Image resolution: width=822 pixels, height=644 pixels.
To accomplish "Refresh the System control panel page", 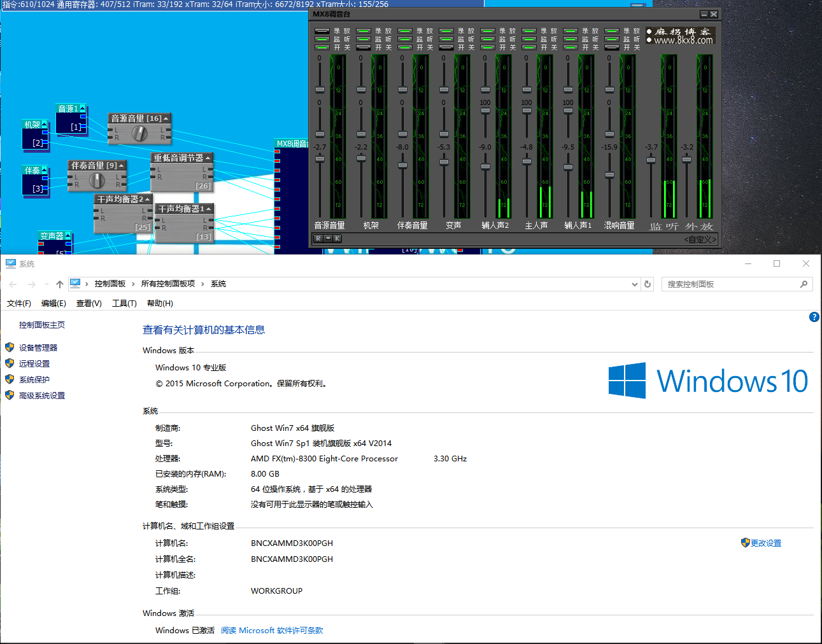I will pyautogui.click(x=648, y=284).
